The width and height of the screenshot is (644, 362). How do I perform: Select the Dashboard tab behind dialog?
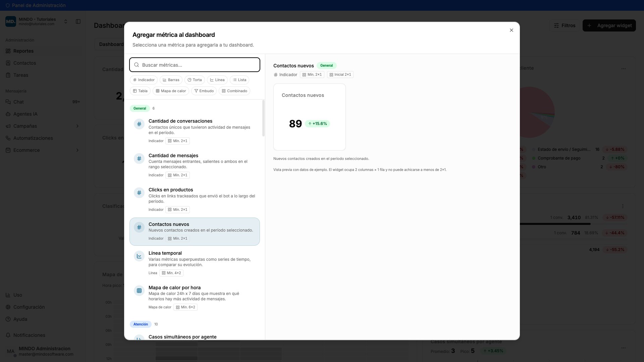pos(111,44)
